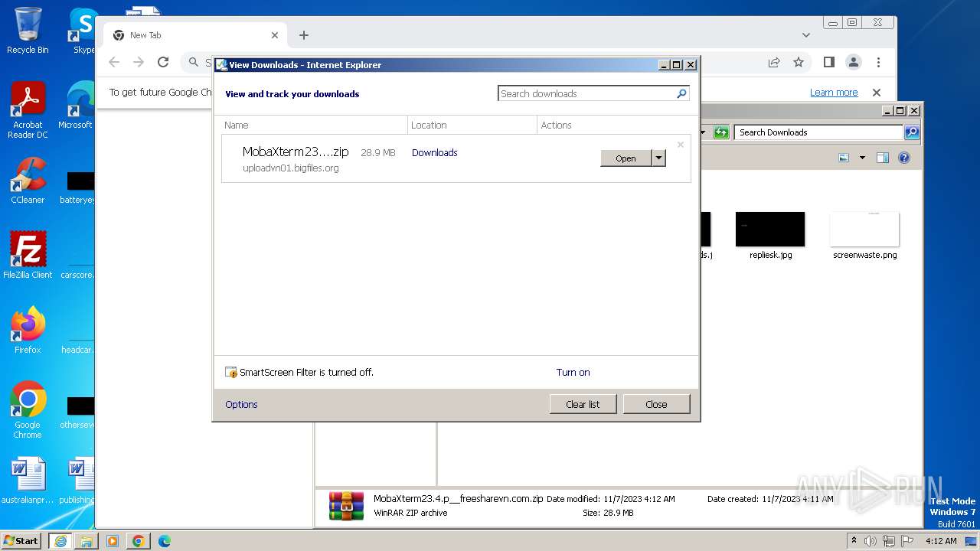Select the New Tab Chrome tab
The width and height of the screenshot is (980, 551).
(x=195, y=35)
